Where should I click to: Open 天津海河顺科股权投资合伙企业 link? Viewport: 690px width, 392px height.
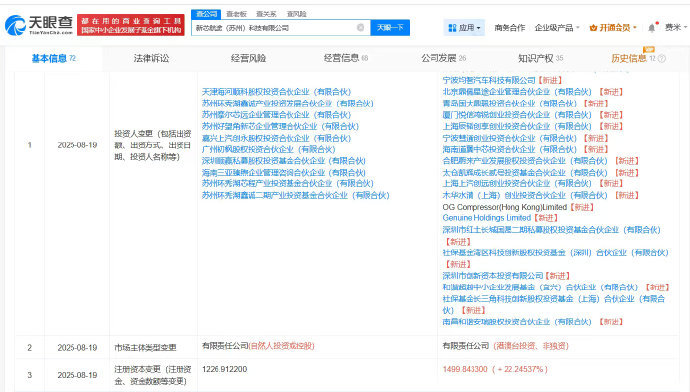[276, 92]
